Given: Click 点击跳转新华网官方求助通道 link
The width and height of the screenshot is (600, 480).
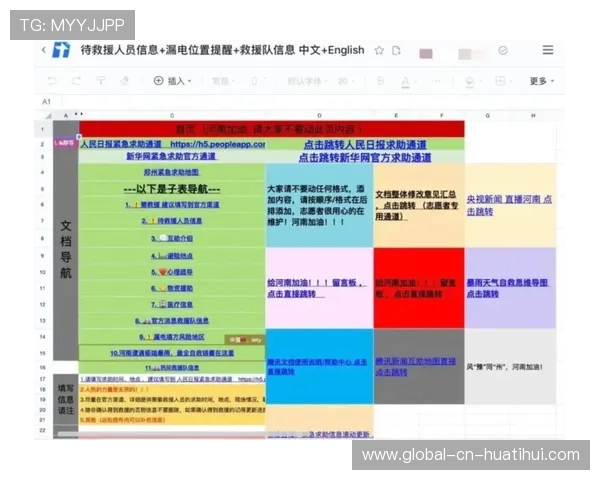Looking at the screenshot, I should [x=365, y=157].
